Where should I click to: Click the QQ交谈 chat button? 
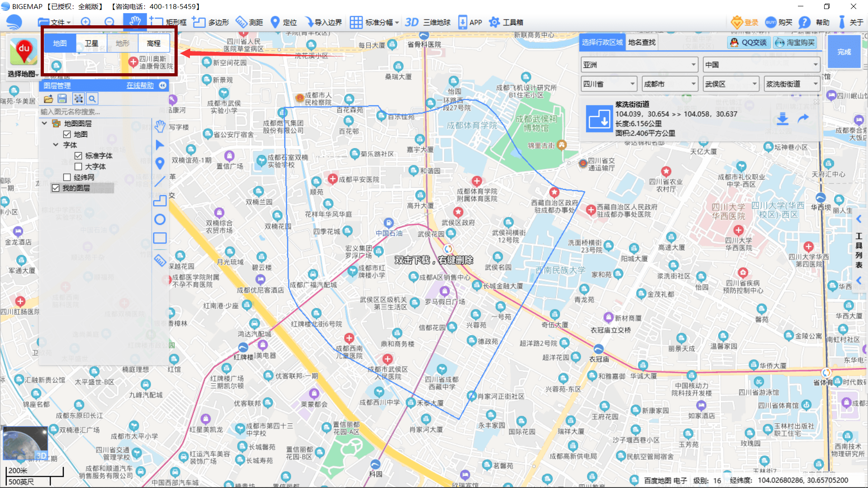tap(749, 42)
